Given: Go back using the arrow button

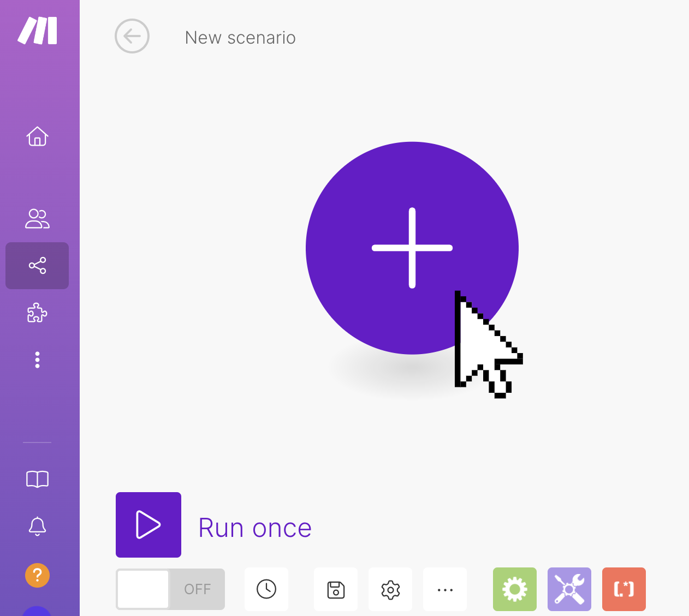Looking at the screenshot, I should (x=132, y=37).
